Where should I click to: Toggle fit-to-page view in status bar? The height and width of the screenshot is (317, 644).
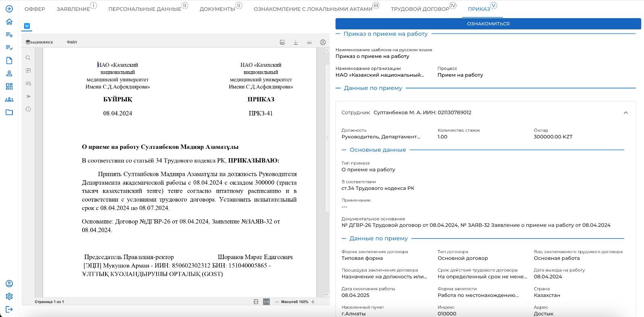pos(256,302)
